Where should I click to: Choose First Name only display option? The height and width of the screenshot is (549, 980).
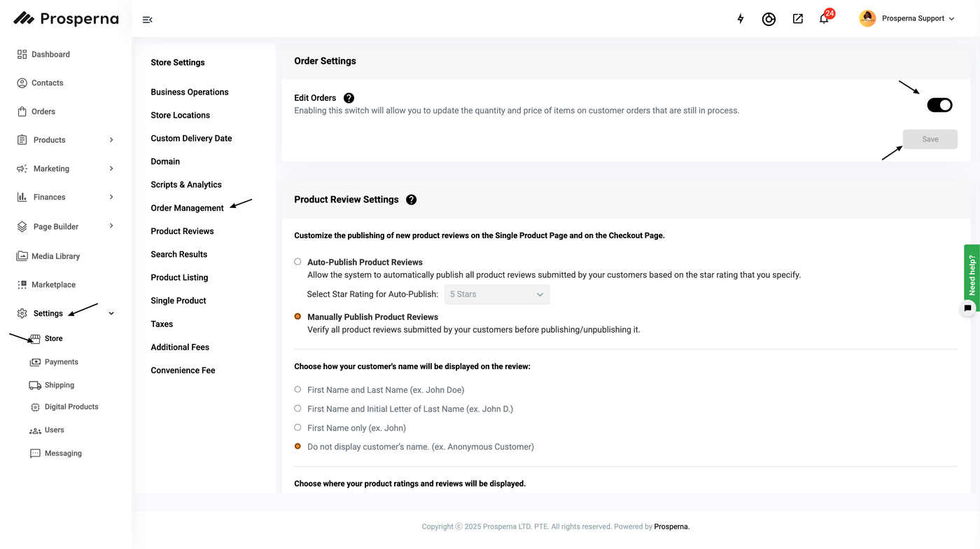click(x=298, y=428)
